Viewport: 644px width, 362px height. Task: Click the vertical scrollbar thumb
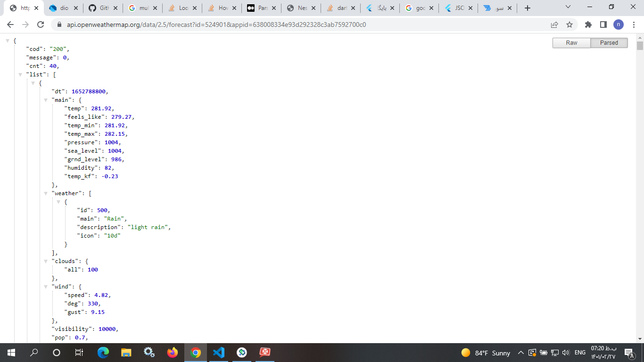coord(640,45)
